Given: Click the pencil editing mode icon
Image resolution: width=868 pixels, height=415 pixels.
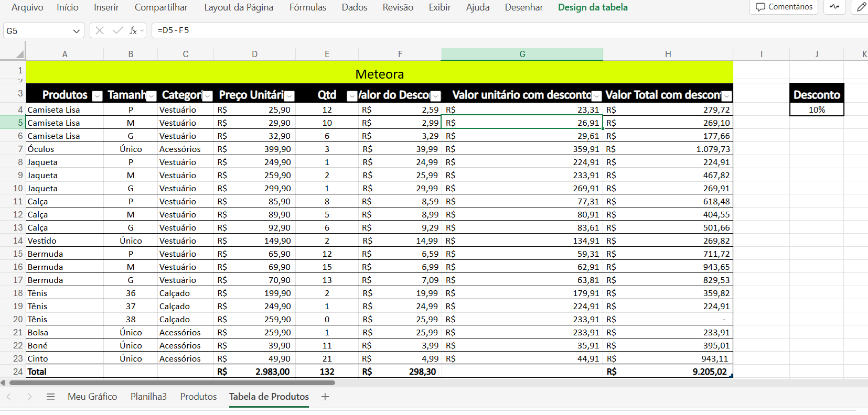Looking at the screenshot, I should (x=861, y=7).
